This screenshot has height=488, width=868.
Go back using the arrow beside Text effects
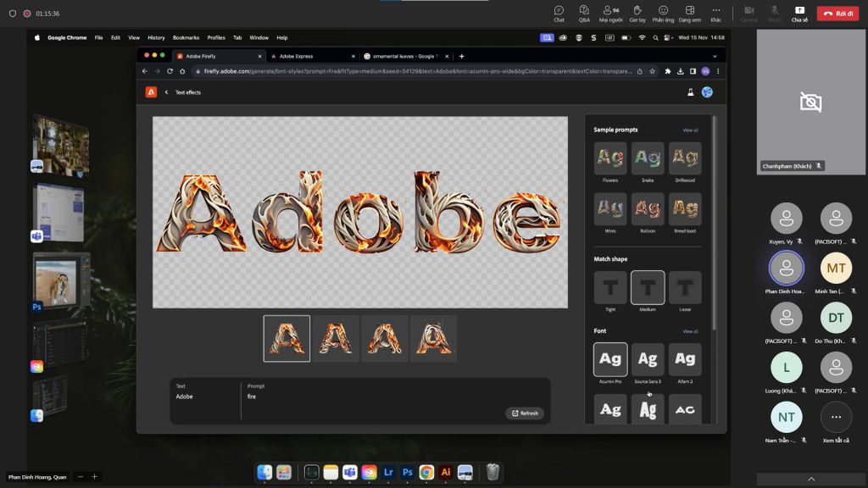(x=166, y=92)
